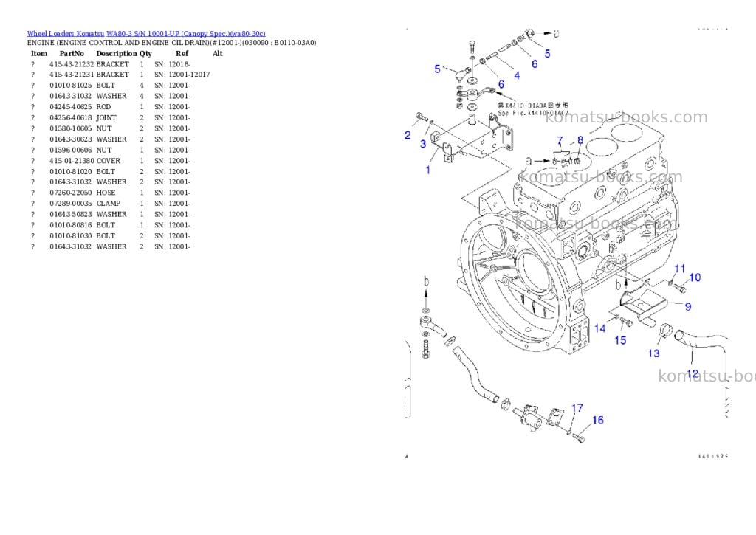Click the COVER description cell

pyautogui.click(x=108, y=161)
